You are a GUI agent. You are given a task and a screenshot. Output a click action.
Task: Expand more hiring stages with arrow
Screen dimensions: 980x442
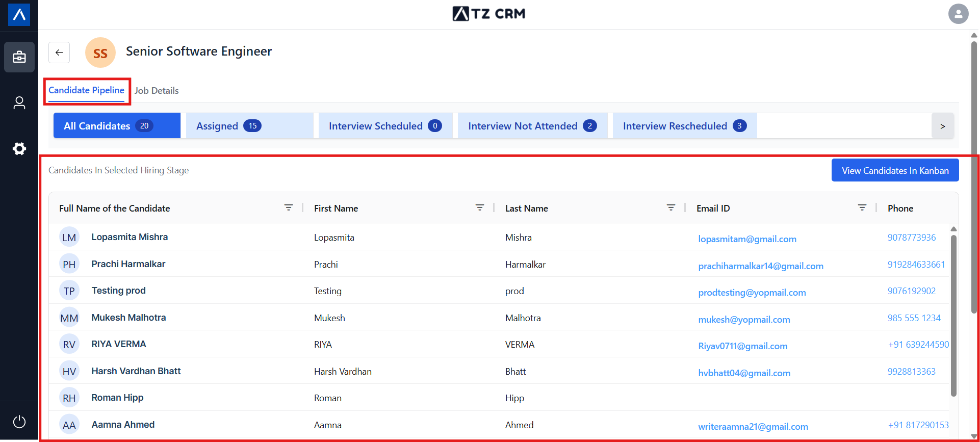click(942, 126)
